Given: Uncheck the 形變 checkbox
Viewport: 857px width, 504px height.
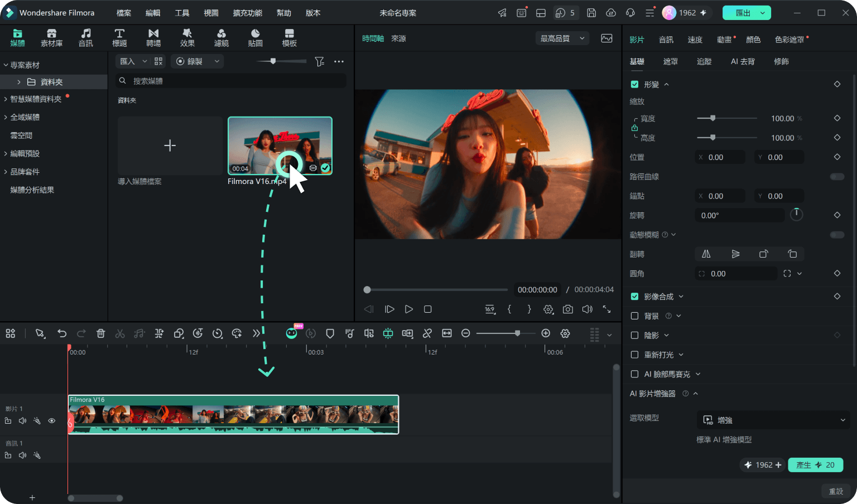Looking at the screenshot, I should click(x=634, y=84).
